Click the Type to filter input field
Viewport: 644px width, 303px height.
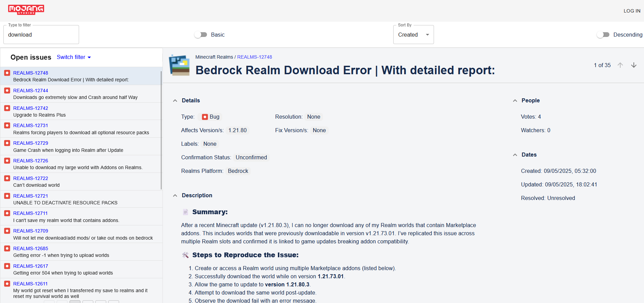41,35
